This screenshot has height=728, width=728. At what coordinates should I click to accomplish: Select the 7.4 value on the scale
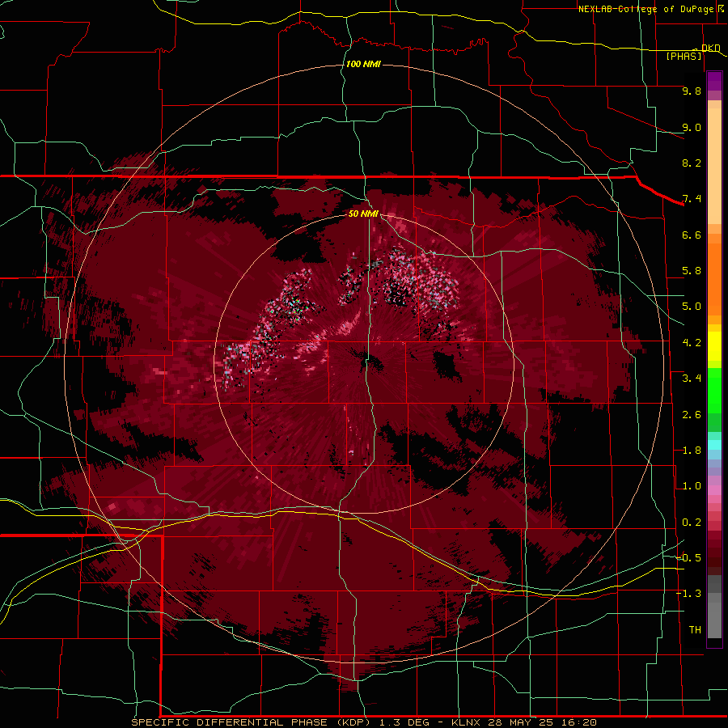tap(692, 199)
